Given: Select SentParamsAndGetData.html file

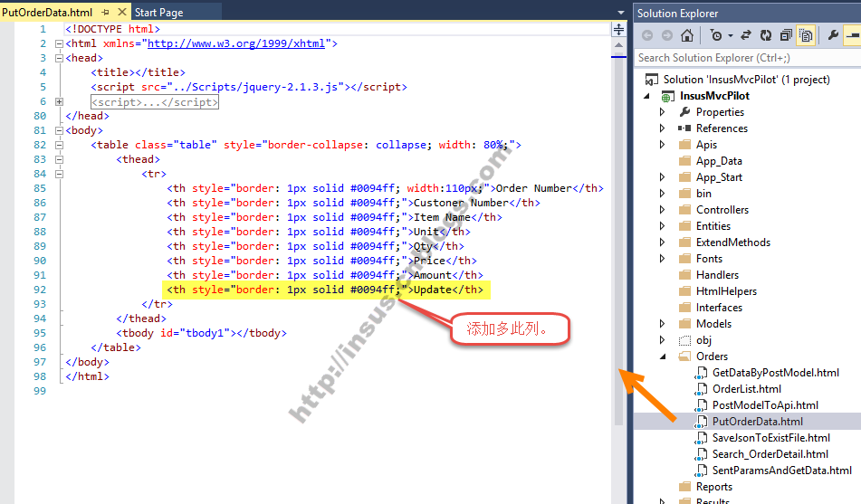Looking at the screenshot, I should 782,471.
